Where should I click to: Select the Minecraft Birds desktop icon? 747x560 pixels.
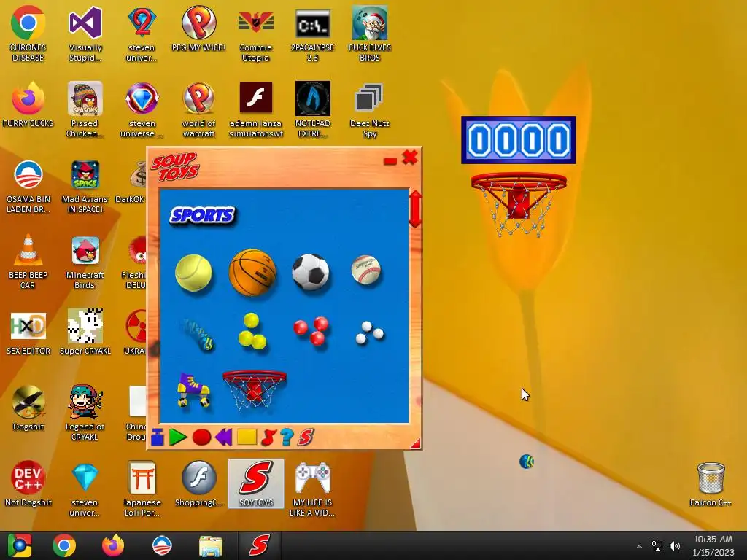click(x=85, y=262)
